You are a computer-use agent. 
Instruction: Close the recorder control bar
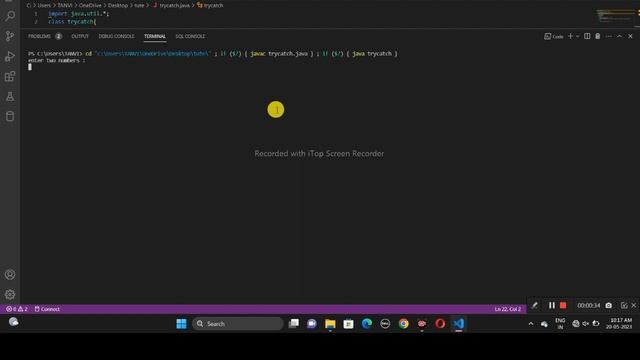(x=633, y=305)
